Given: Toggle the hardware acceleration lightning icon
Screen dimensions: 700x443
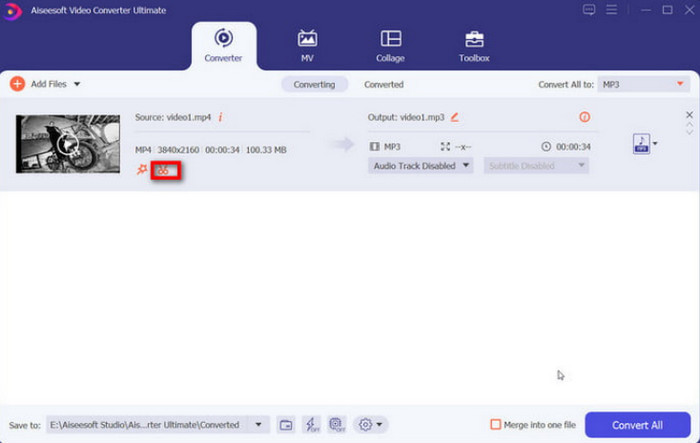Looking at the screenshot, I should point(311,425).
